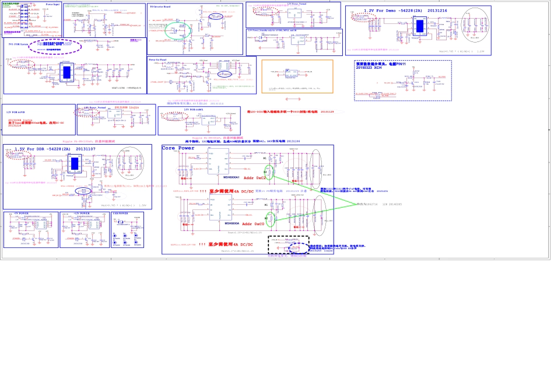Select the "1.2V FOR 6A918" block label
The height and width of the screenshot is (392, 554).
click(x=17, y=111)
